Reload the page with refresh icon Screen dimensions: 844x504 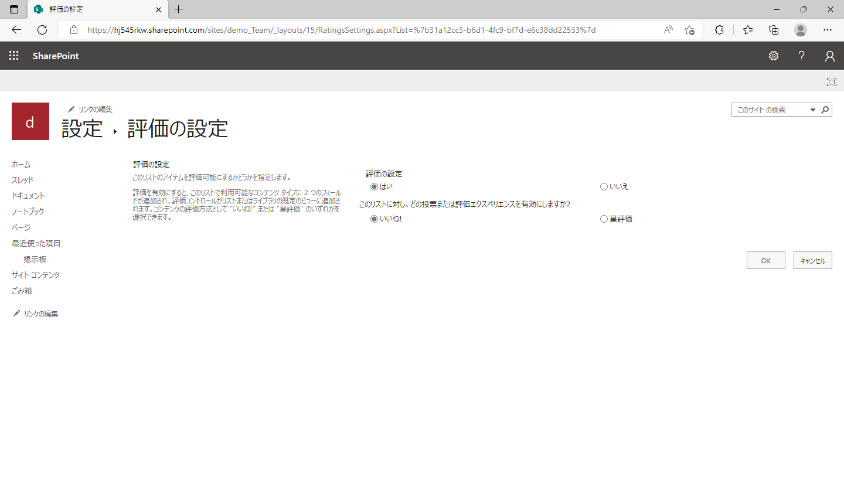(42, 30)
